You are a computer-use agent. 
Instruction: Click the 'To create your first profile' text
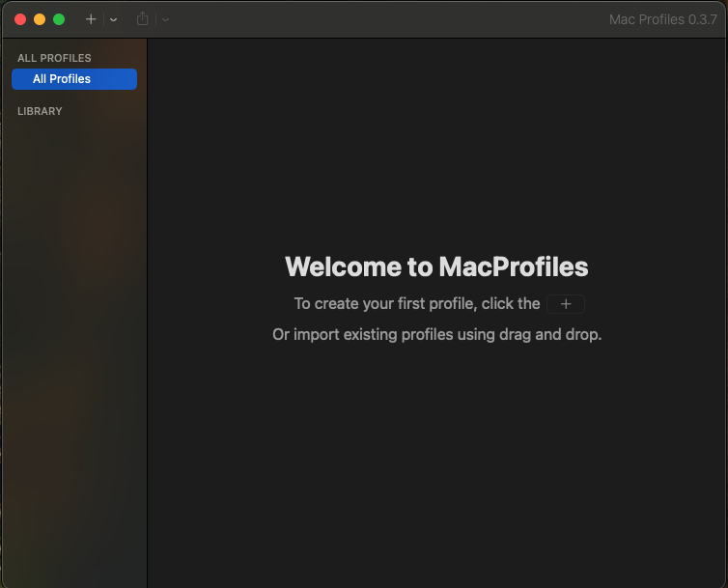tap(416, 303)
